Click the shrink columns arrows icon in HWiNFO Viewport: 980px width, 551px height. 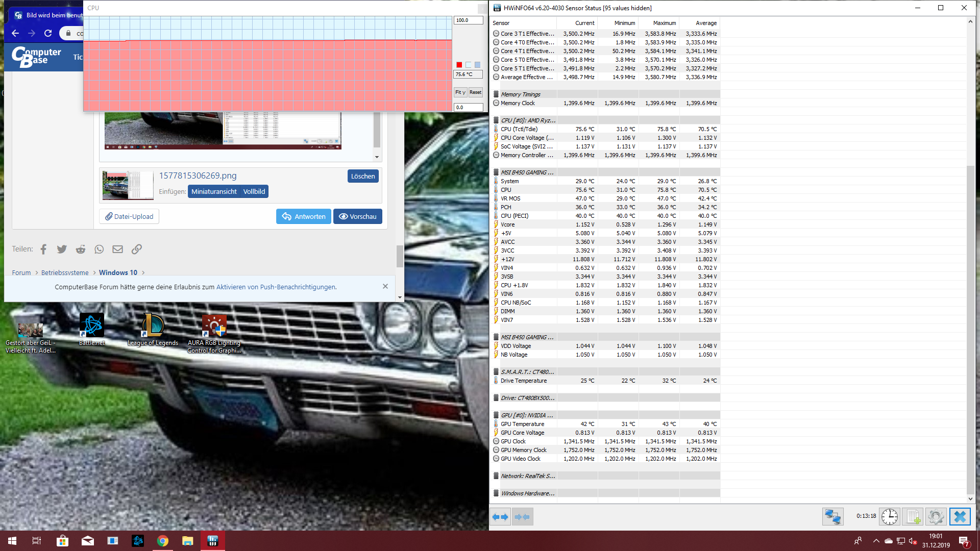coord(522,517)
